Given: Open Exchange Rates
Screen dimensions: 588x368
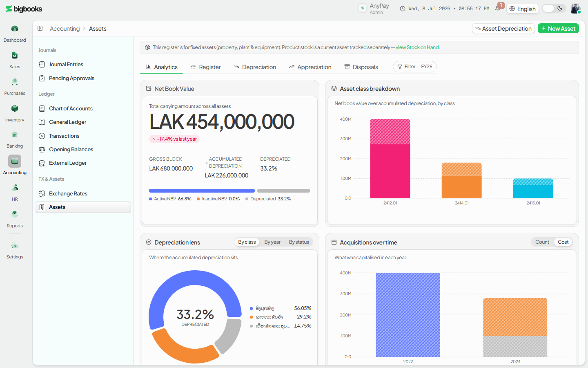Looking at the screenshot, I should [x=83, y=193].
